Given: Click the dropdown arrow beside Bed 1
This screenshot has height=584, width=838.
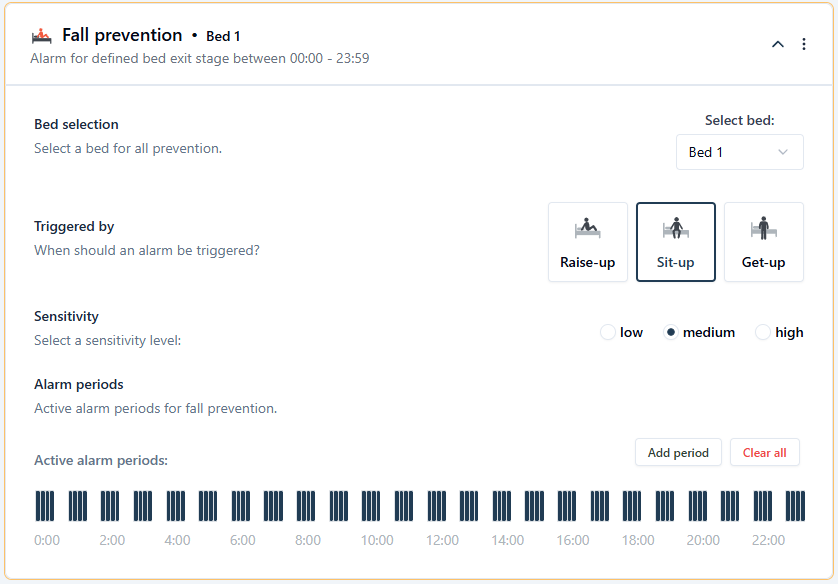Looking at the screenshot, I should [783, 152].
